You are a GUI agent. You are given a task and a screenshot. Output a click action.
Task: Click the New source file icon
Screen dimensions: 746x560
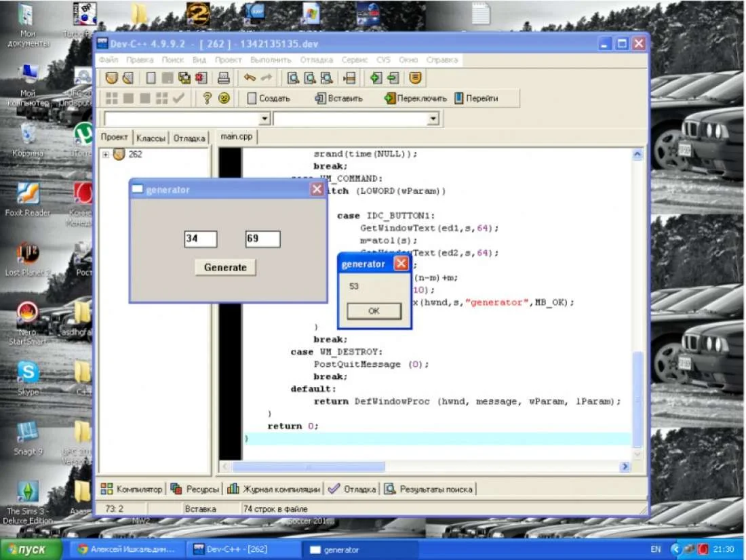click(x=151, y=78)
